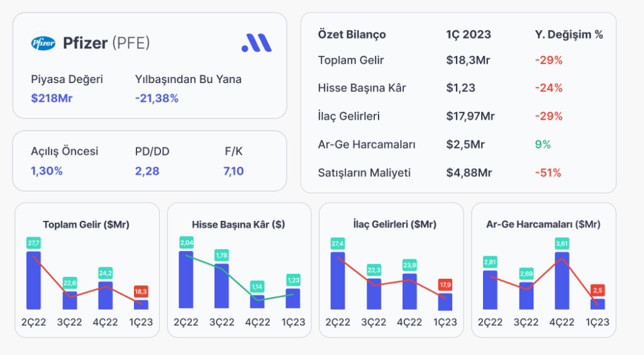Click the -21,38% year-to-date value
The width and height of the screenshot is (644, 355).
coord(157,98)
